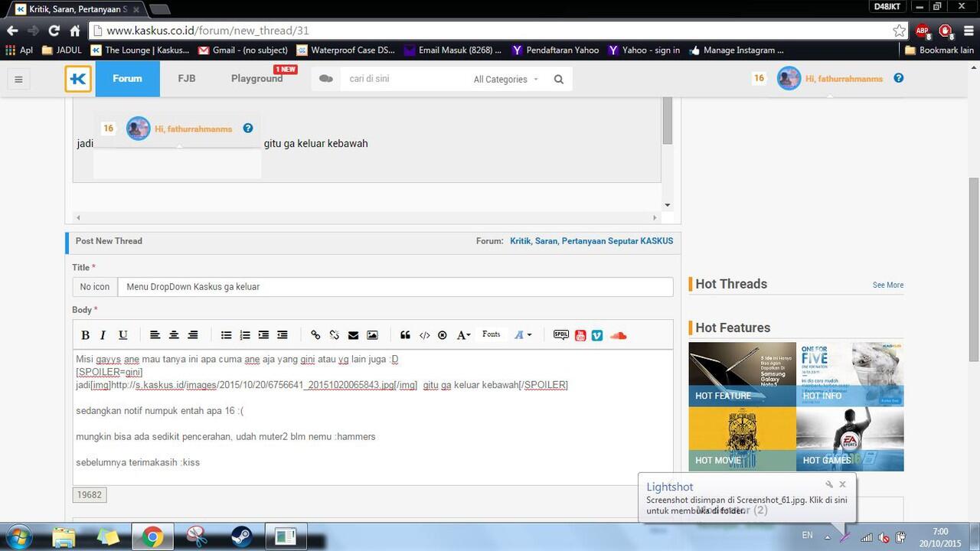The image size is (980, 551).
Task: Switch to FJB tab
Action: click(187, 79)
